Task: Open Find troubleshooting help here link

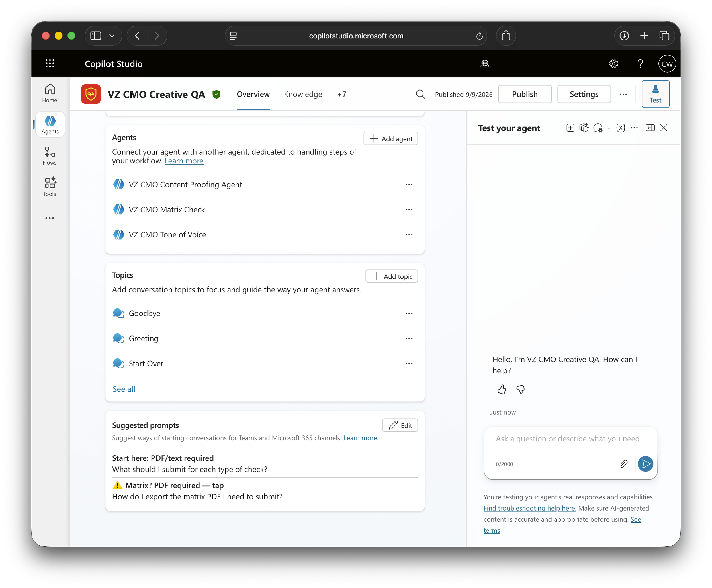Action: point(530,508)
